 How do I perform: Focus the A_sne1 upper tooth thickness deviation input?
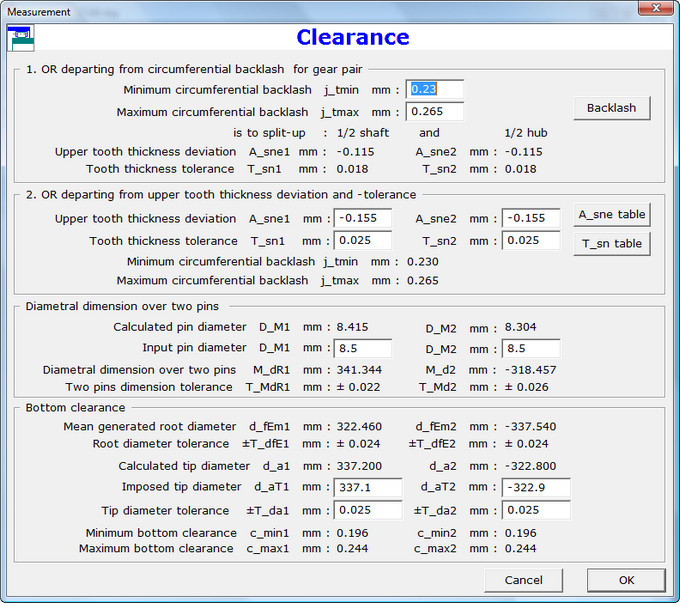click(362, 218)
